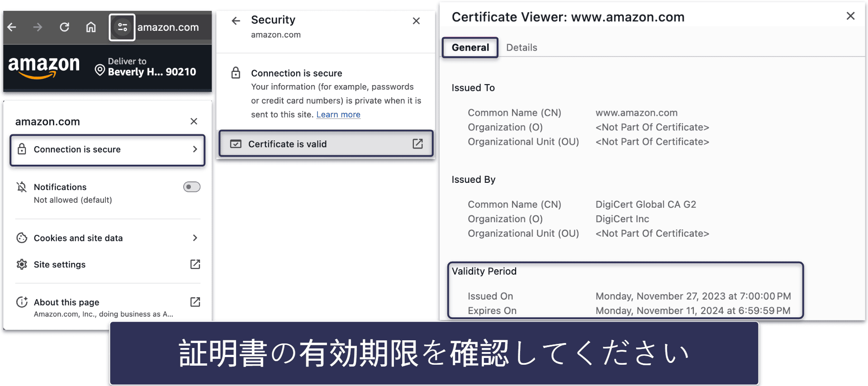Viewport: 868px width, 386px height.
Task: Open Cookies and site data
Action: pos(108,238)
